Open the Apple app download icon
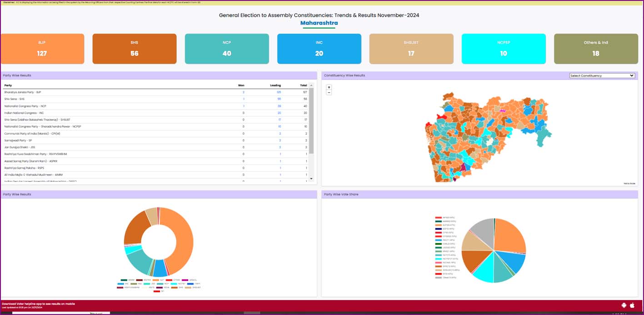Viewport: 644px width, 315px height. (x=632, y=305)
